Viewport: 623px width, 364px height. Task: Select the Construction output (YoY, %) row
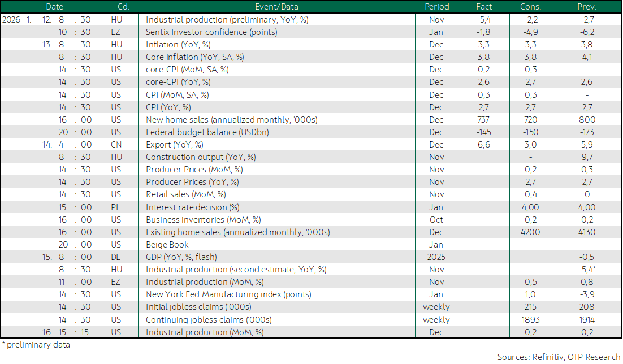(311, 157)
